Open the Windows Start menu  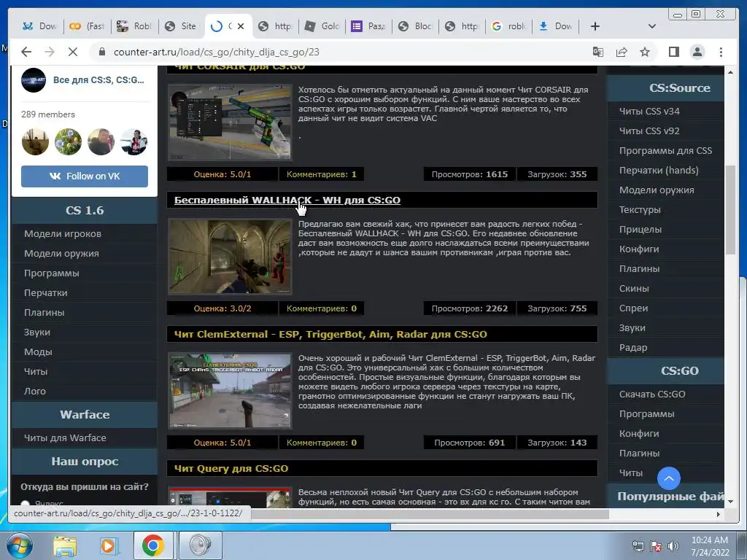(20, 545)
